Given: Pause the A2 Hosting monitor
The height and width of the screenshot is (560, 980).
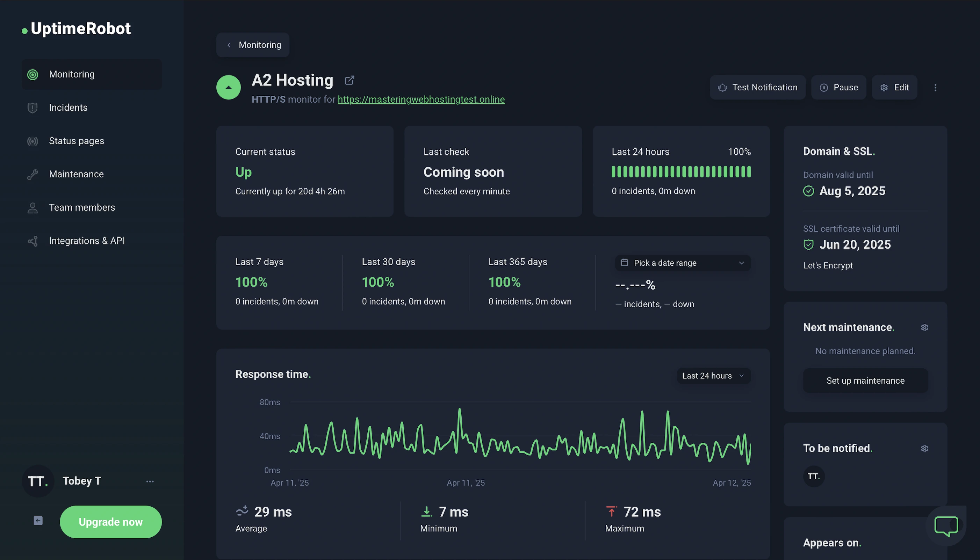Looking at the screenshot, I should [839, 88].
